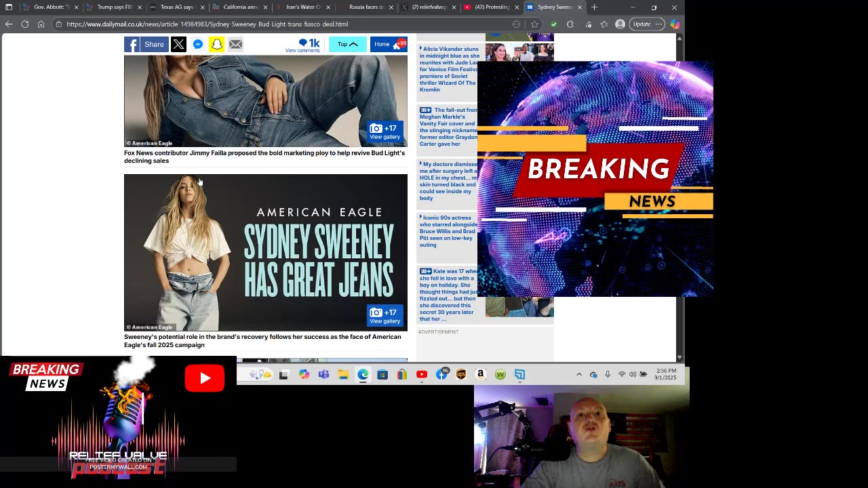The width and height of the screenshot is (868, 488).
Task: Close the Sydney Sweeney tab
Action: (580, 7)
